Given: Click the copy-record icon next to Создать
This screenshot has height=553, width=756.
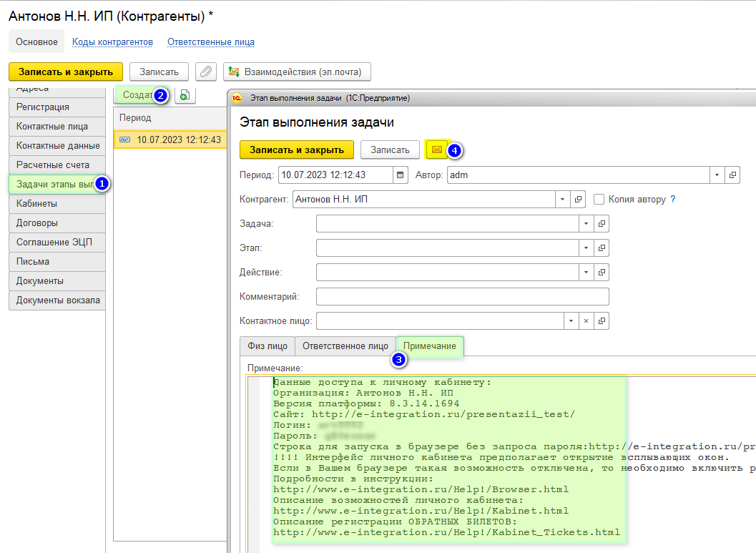Looking at the screenshot, I should (x=185, y=95).
